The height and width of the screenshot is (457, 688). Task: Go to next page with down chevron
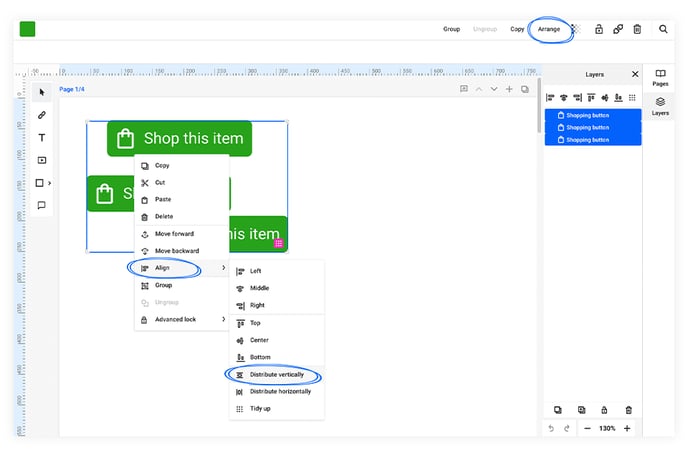click(x=494, y=89)
